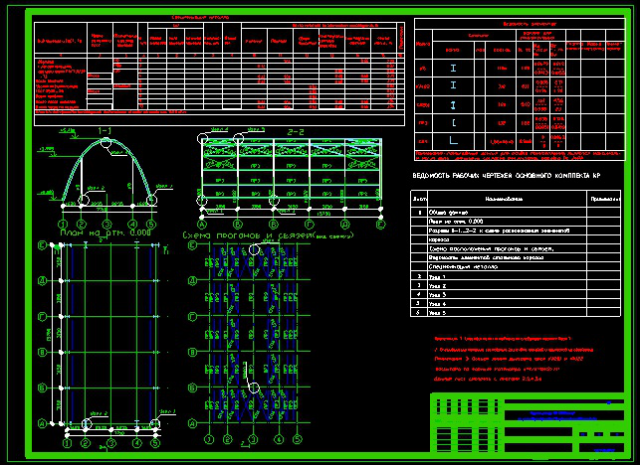The height and width of the screenshot is (465, 640).
Task: Pick axis bubble "Е" under section 2-2
Action: pyautogui.click(x=380, y=224)
